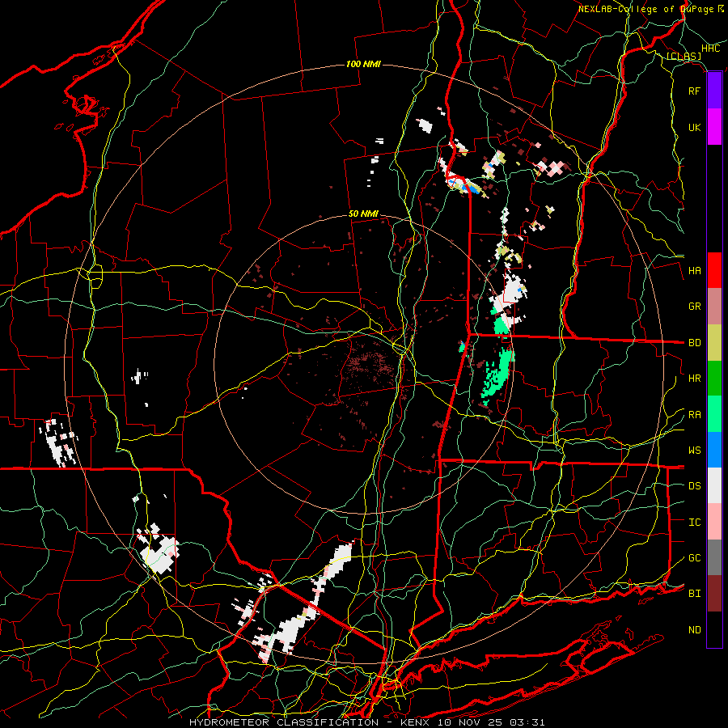Click the GC legend label
Viewport: 728px width, 728px height.
694,558
